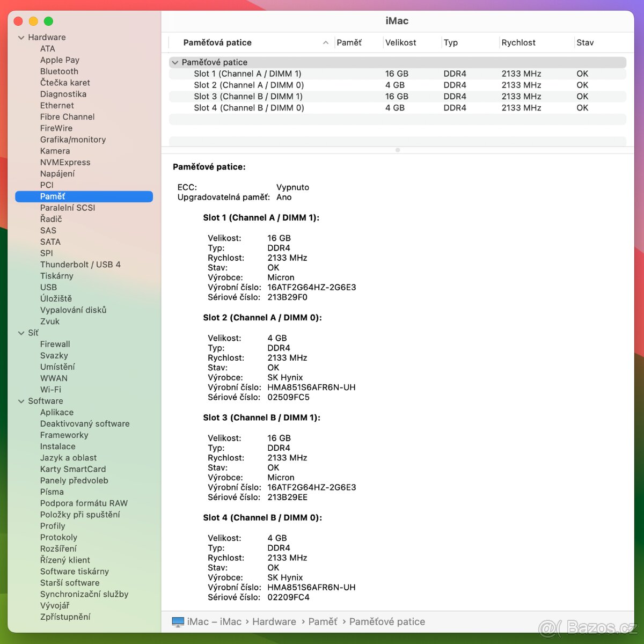Collapse the Paměťové patice group
The height and width of the screenshot is (644, 644).
coord(175,62)
